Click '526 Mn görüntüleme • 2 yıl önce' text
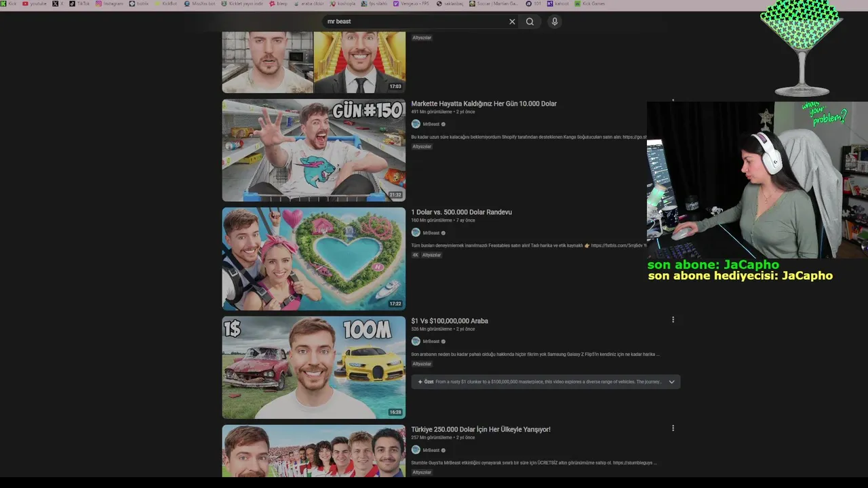Screen dimensions: 868x488 (443, 329)
